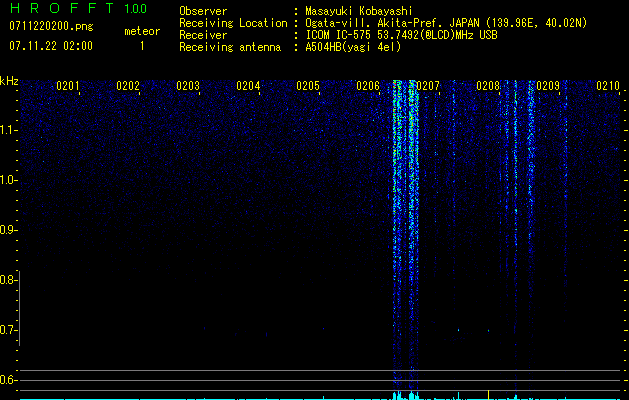
Task: Click the Receiver field label
Action: pos(203,35)
